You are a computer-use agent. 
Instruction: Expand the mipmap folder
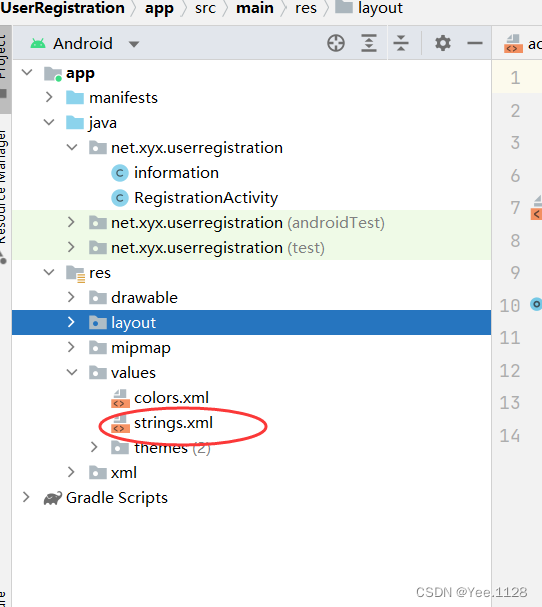[x=71, y=347]
